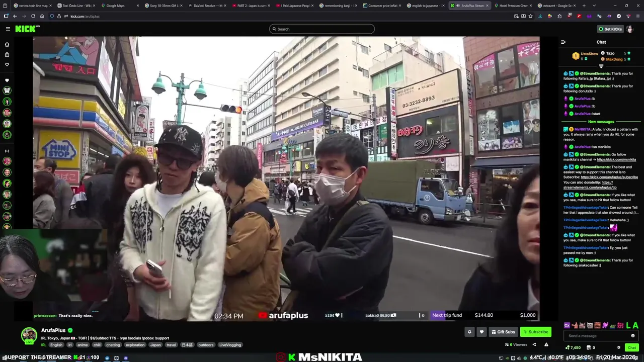Select the English tag
The image size is (644, 362).
[x=56, y=345]
